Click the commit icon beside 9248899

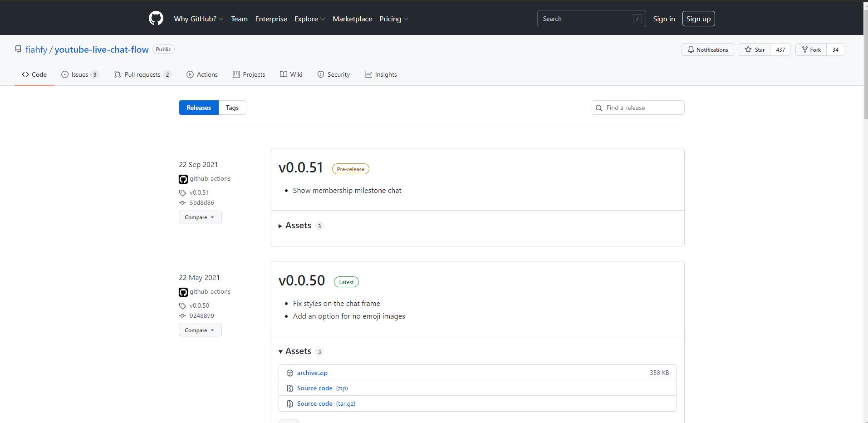(182, 316)
